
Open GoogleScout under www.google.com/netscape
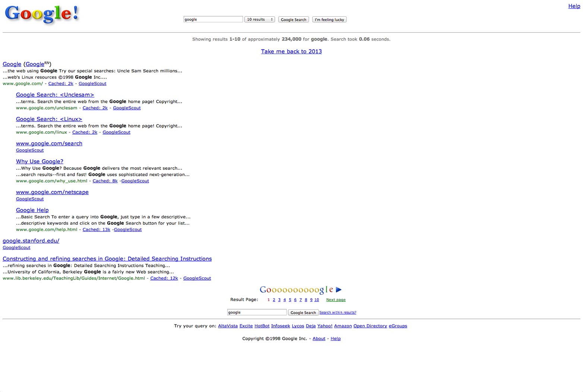point(30,199)
